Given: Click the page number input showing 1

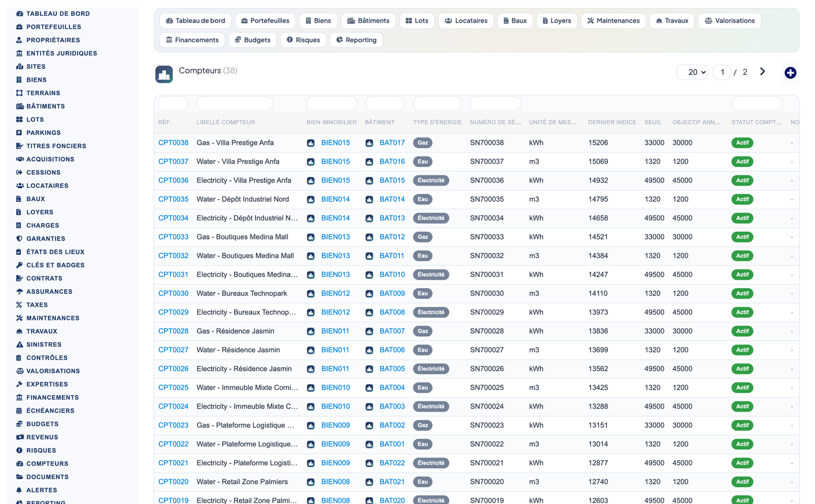Looking at the screenshot, I should coord(722,72).
